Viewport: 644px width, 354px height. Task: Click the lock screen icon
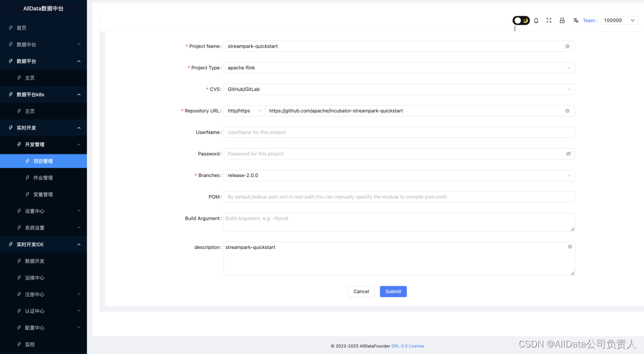pos(562,21)
